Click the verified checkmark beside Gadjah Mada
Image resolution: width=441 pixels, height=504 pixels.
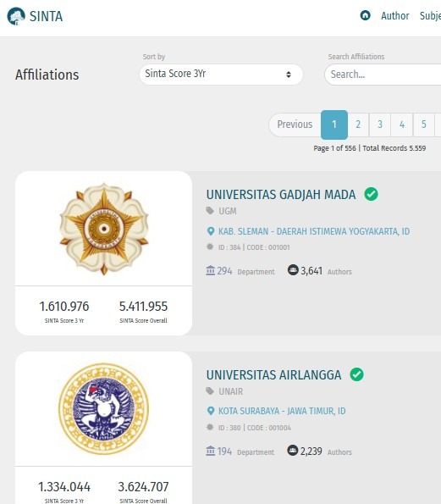click(x=371, y=194)
